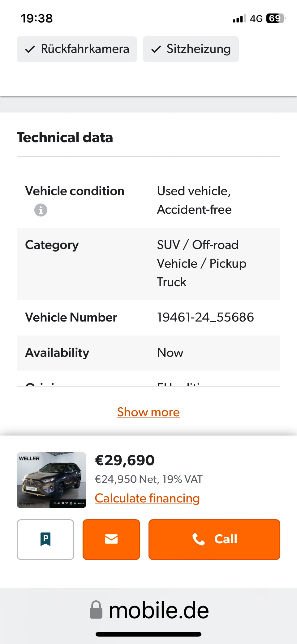Tap the 4G network indicator

coord(257,18)
